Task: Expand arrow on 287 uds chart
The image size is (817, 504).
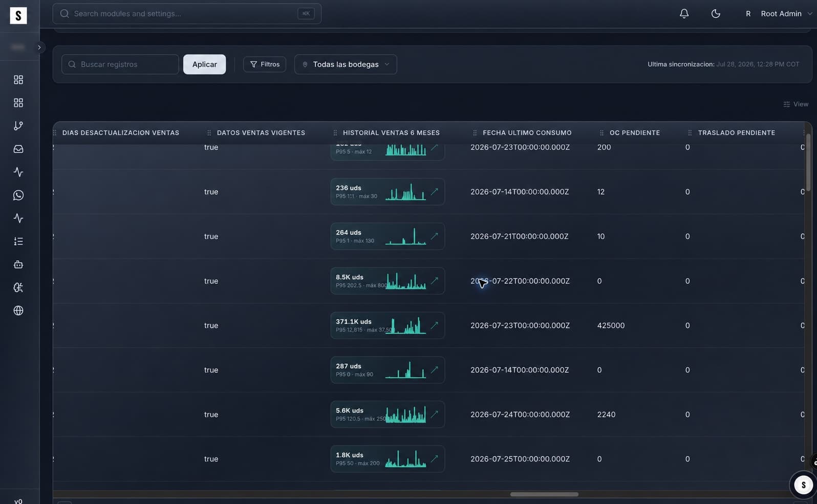Action: 435,369
